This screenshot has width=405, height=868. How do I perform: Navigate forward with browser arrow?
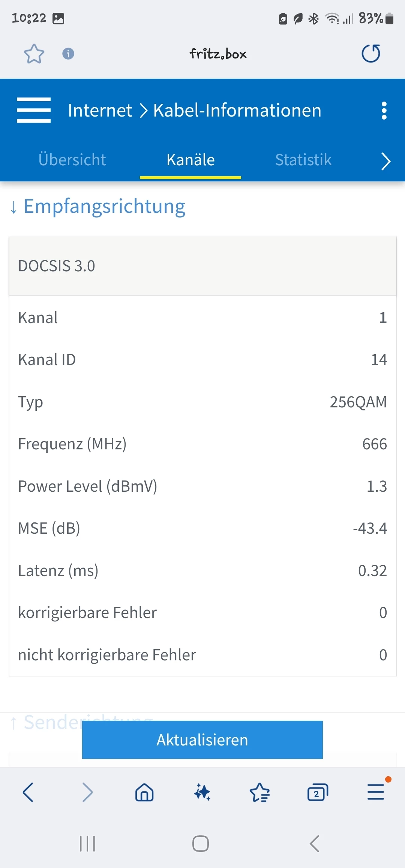[87, 792]
